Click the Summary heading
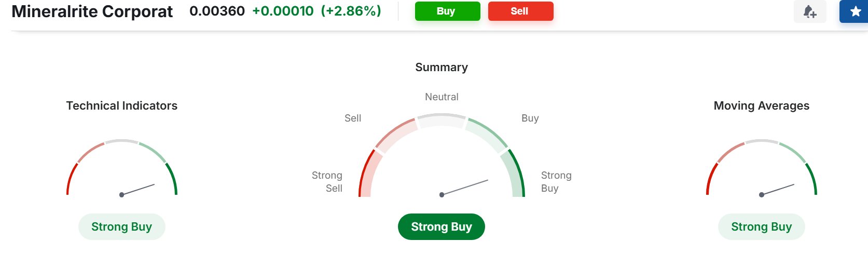Viewport: 868px width, 267px height. [442, 67]
